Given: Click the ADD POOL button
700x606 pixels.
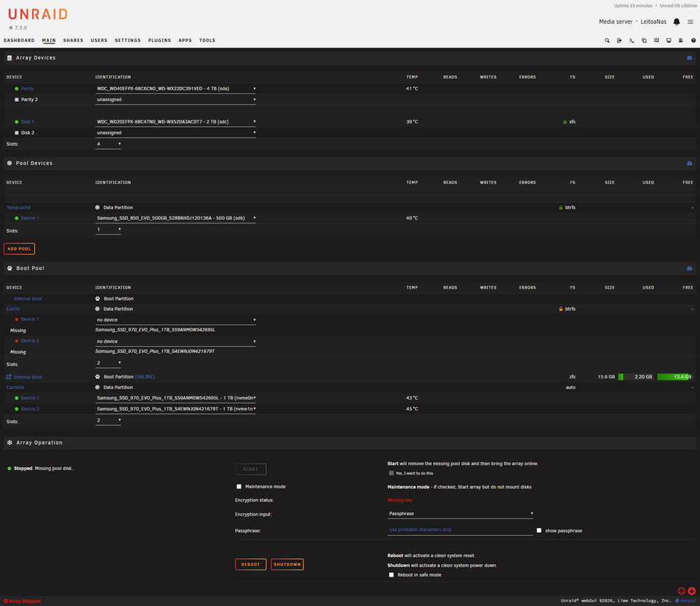Looking at the screenshot, I should coord(19,249).
